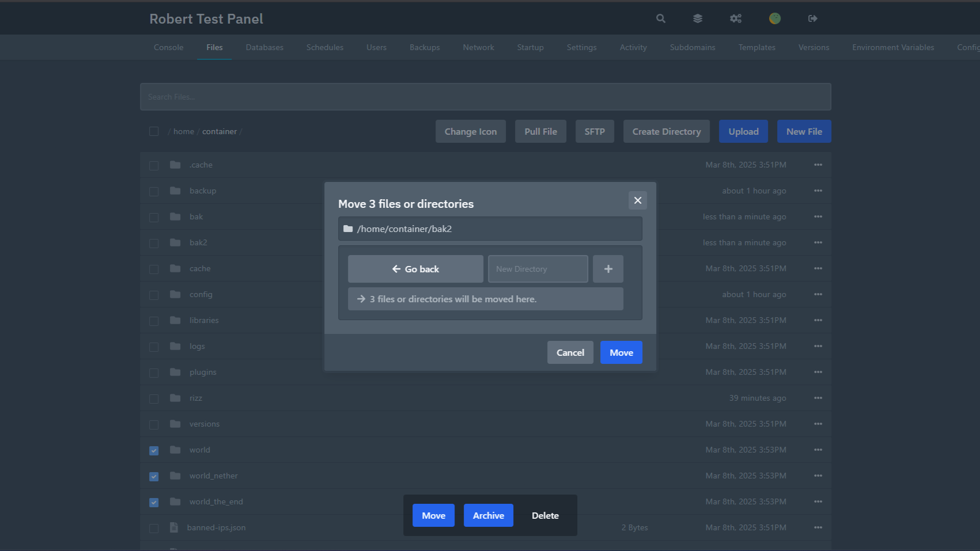Image resolution: width=980 pixels, height=551 pixels.
Task: Click the search magnifier icon in header
Action: pos(661,18)
